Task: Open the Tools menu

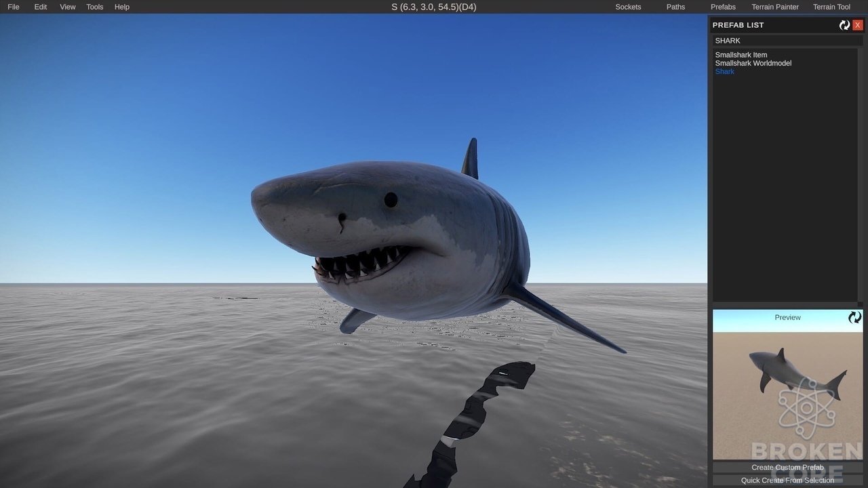Action: tap(95, 7)
